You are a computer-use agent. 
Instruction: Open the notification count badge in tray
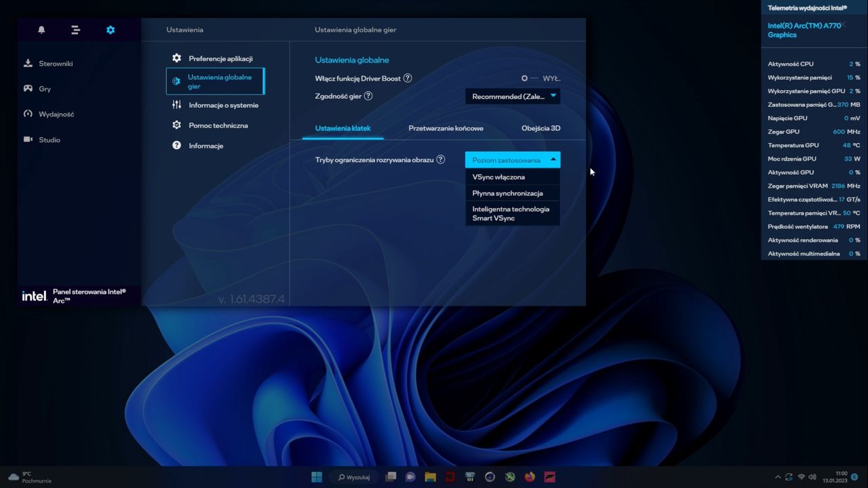click(855, 477)
